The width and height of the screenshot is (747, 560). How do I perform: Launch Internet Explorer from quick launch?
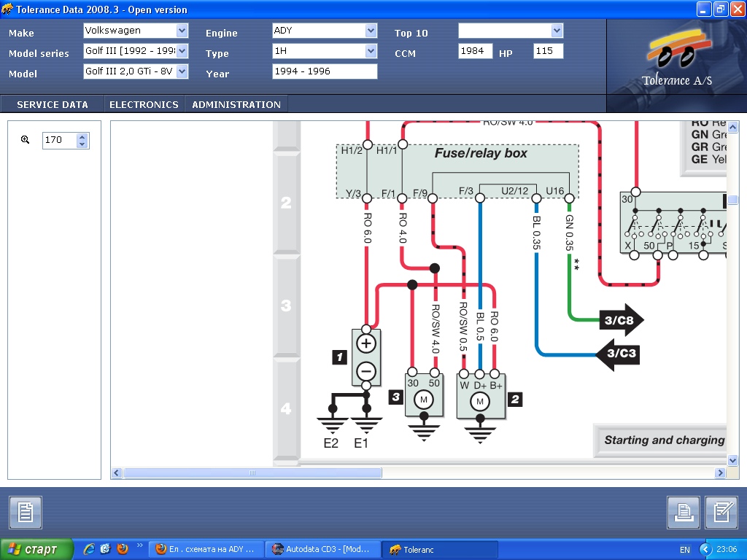tap(89, 549)
